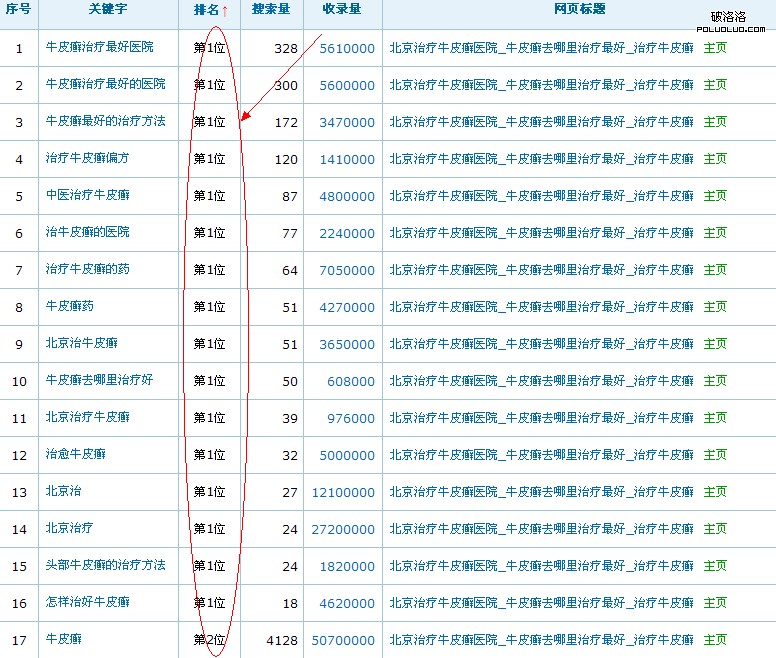Click the 网页标题 column header

[579, 10]
